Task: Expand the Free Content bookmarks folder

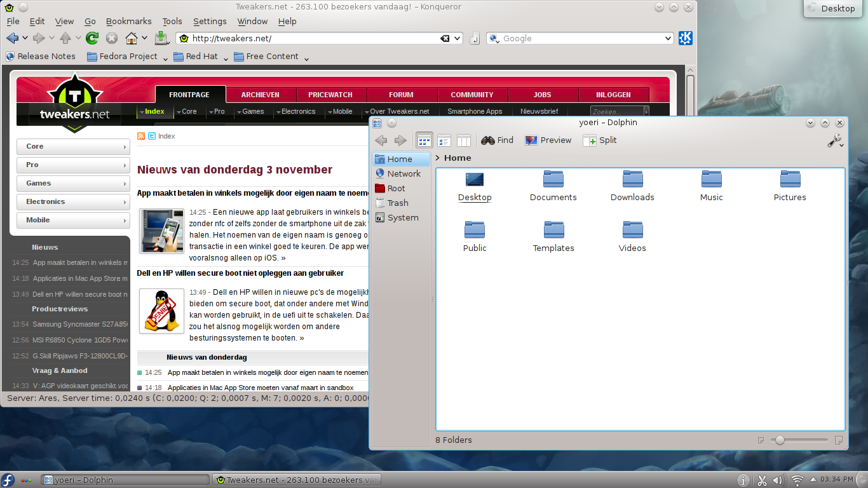Action: pos(271,57)
